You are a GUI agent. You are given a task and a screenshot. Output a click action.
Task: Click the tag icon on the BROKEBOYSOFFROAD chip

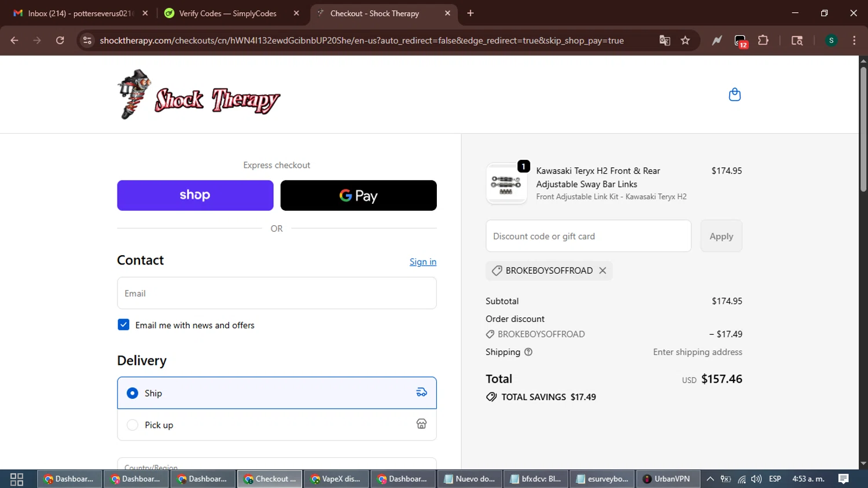(x=496, y=270)
